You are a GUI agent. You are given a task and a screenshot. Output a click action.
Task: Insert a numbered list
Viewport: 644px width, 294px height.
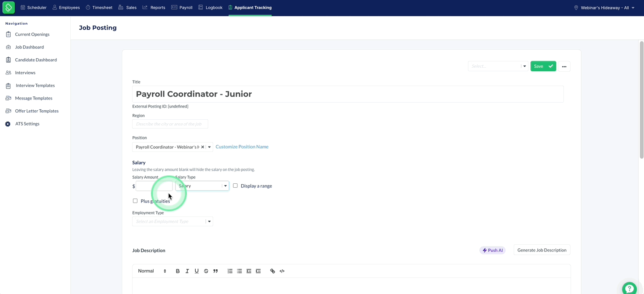point(230,271)
